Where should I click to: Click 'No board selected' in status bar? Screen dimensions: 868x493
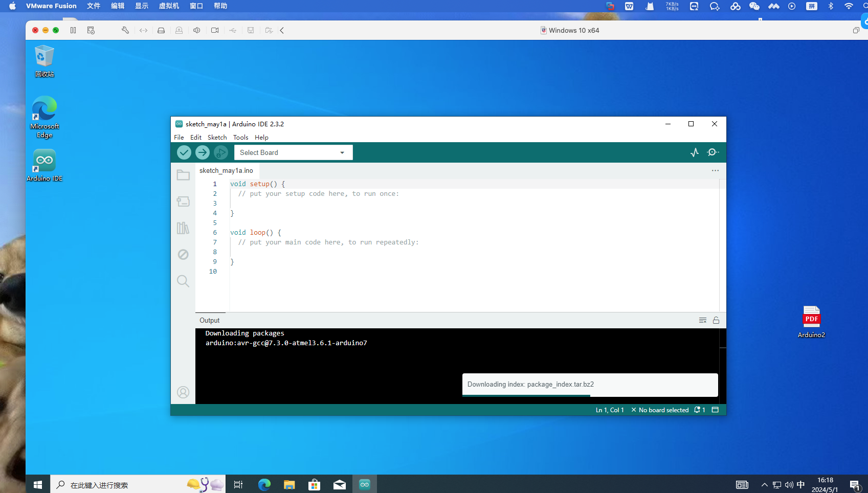click(660, 410)
